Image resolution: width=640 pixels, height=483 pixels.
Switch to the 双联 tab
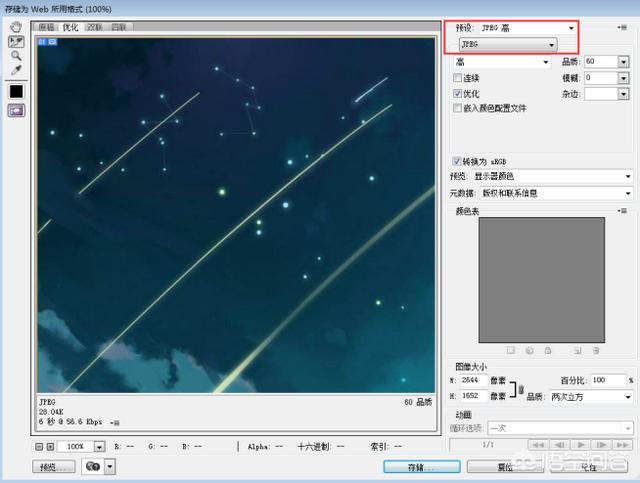point(95,27)
